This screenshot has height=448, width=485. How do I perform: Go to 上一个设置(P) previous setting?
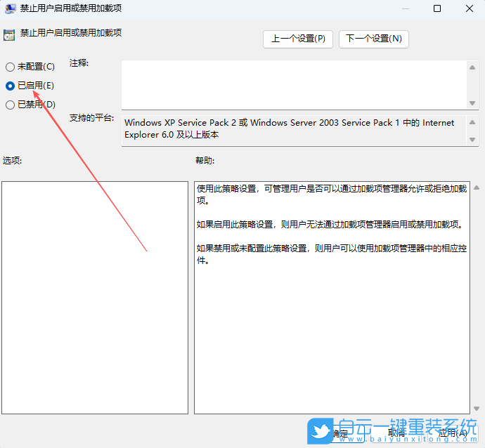pos(298,39)
